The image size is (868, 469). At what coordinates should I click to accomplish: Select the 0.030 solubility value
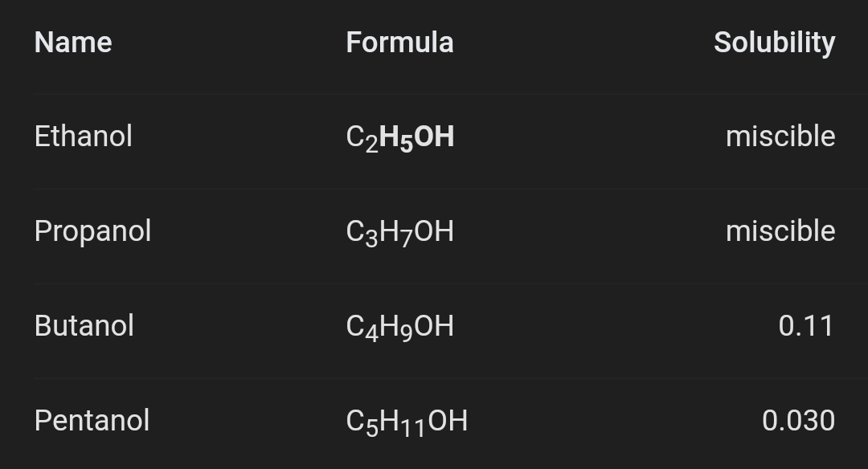pyautogui.click(x=798, y=421)
